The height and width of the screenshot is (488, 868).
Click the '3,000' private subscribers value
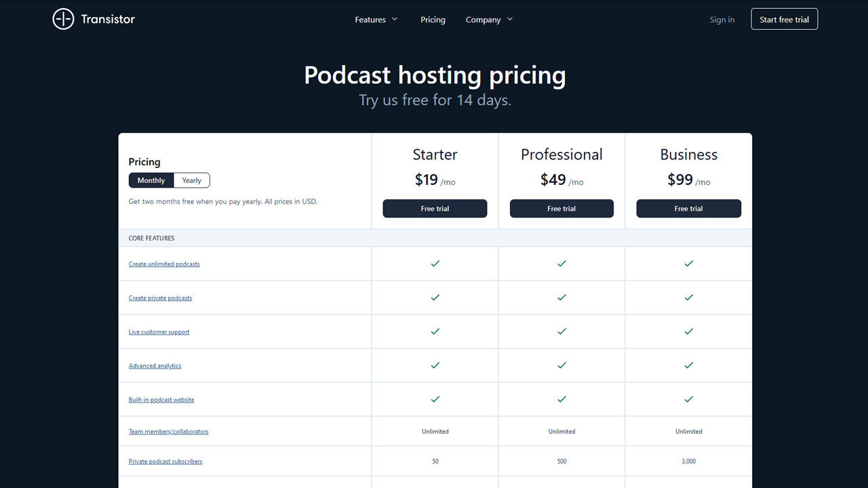[689, 461]
